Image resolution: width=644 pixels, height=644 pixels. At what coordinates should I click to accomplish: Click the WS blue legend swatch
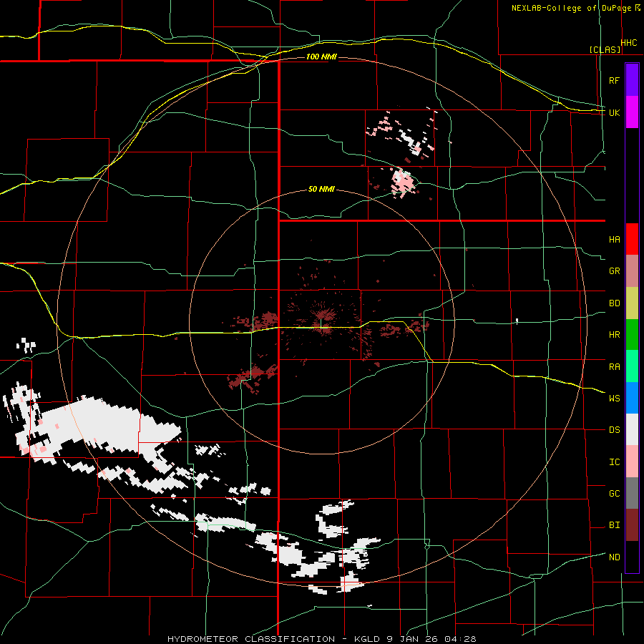click(x=632, y=398)
